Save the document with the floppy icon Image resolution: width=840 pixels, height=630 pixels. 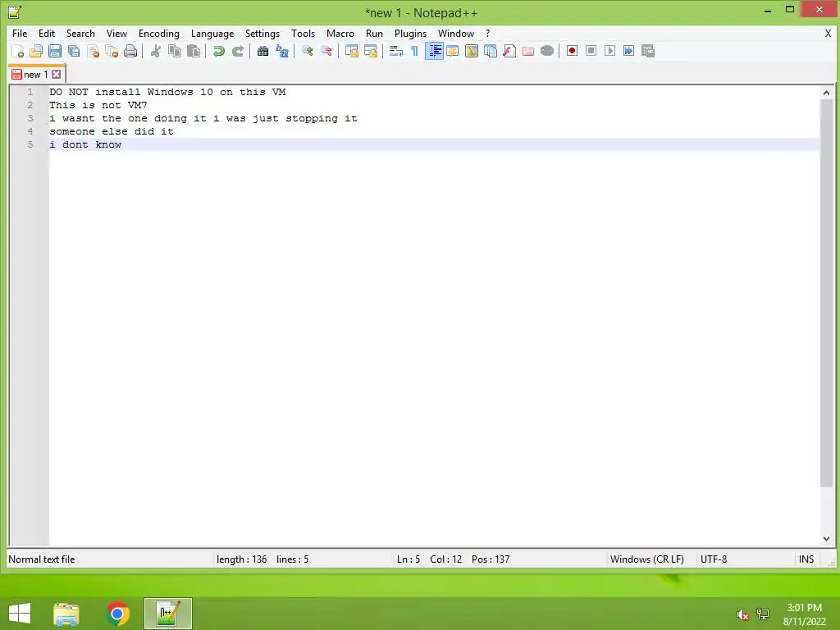pos(55,51)
